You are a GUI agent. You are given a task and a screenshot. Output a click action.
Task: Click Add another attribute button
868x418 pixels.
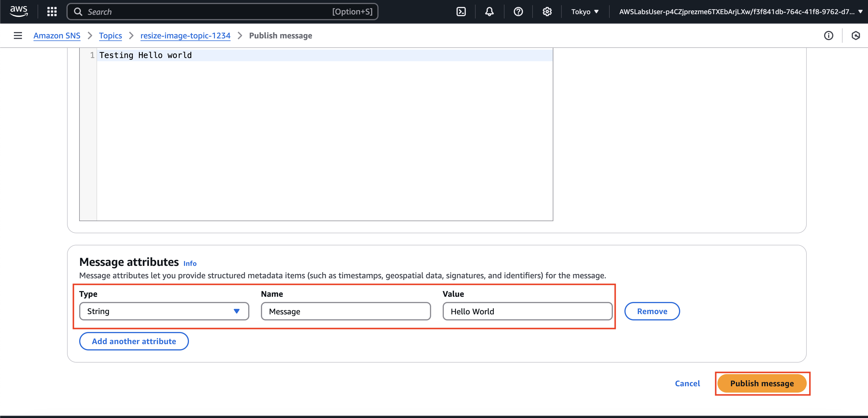pyautogui.click(x=134, y=341)
